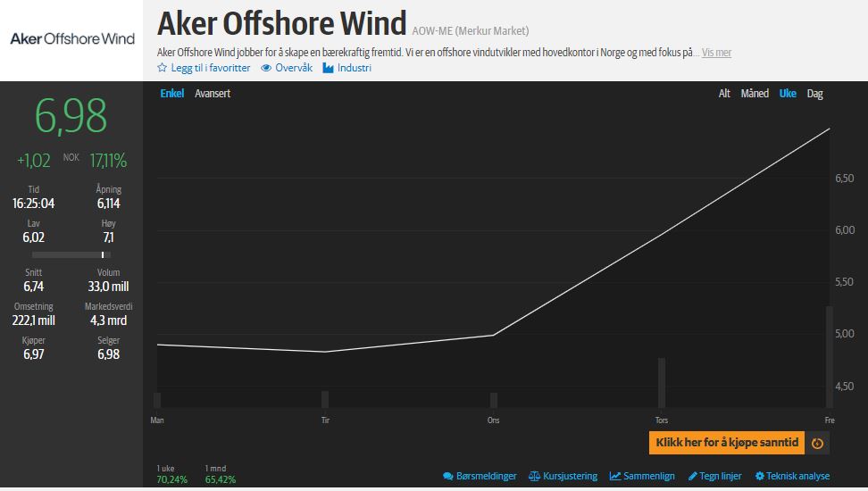Switch to the Enkel chart view
868x491 pixels.
click(x=171, y=94)
